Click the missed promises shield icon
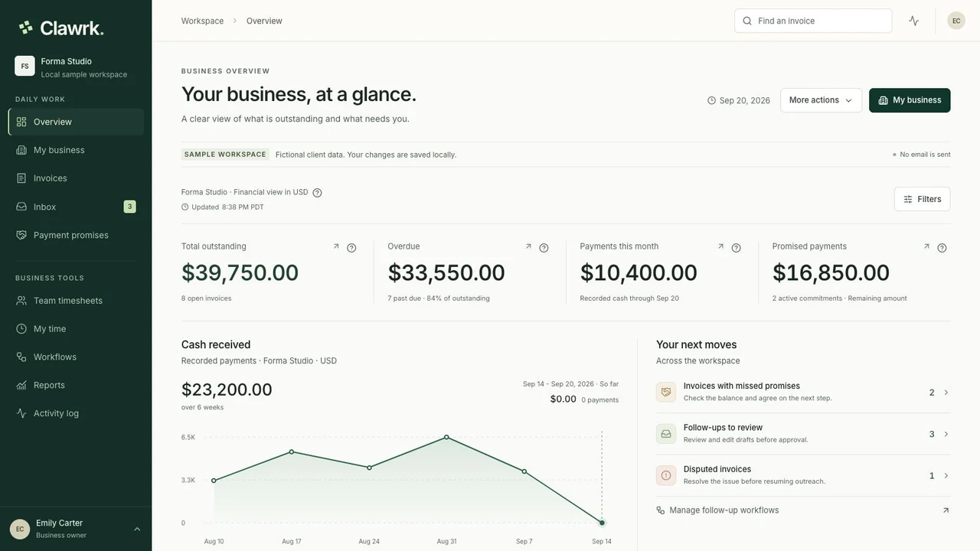This screenshot has height=551, width=980. click(x=666, y=393)
